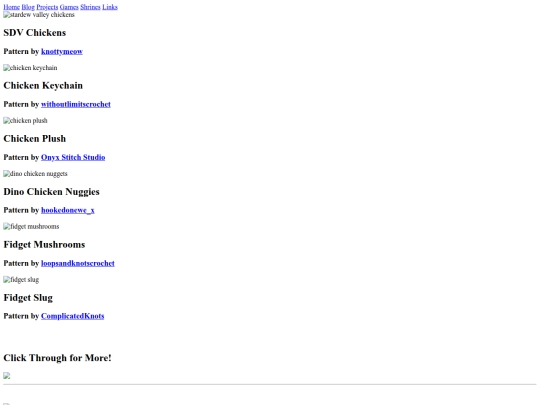Click the chicken keychain image placeholder
The width and height of the screenshot is (540, 405).
point(30,68)
